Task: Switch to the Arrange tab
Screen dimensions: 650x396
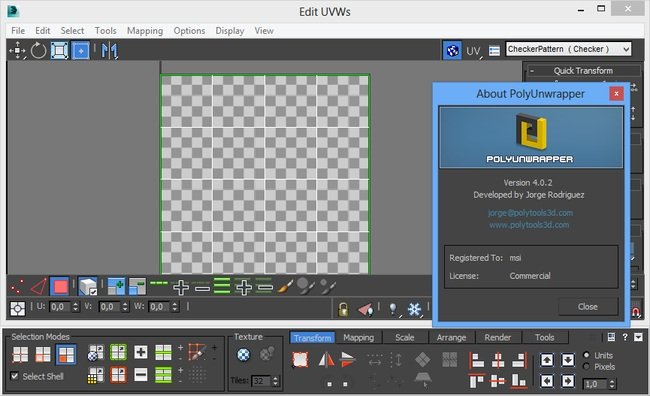Action: point(451,338)
